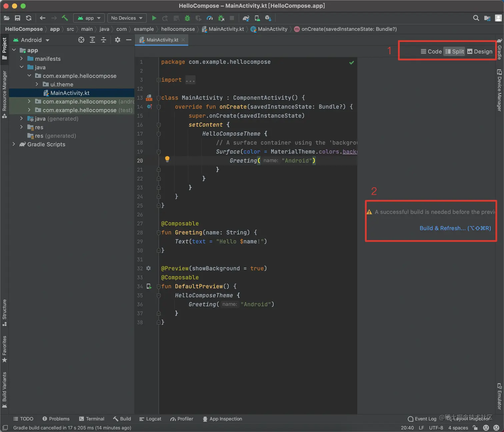Select MainActivity.kt in the project tree

click(x=70, y=93)
